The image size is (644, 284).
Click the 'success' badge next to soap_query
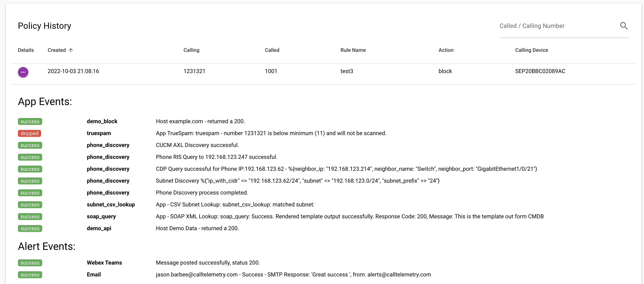[30, 217]
